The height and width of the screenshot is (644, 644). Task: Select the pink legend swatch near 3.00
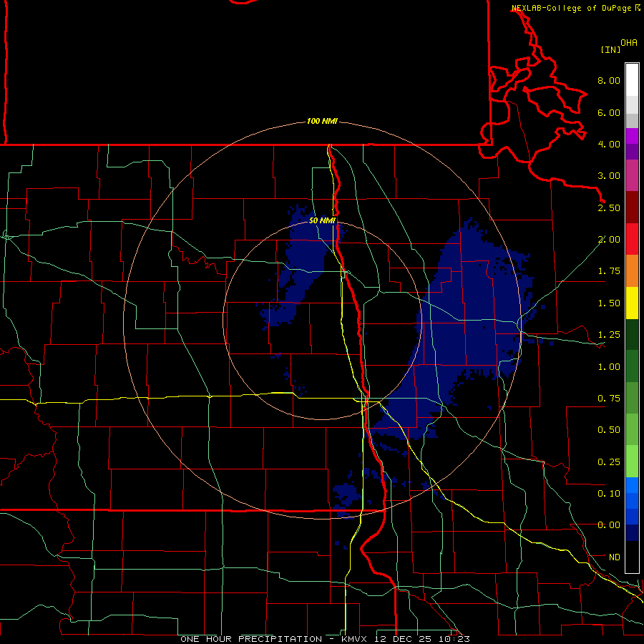point(632,175)
